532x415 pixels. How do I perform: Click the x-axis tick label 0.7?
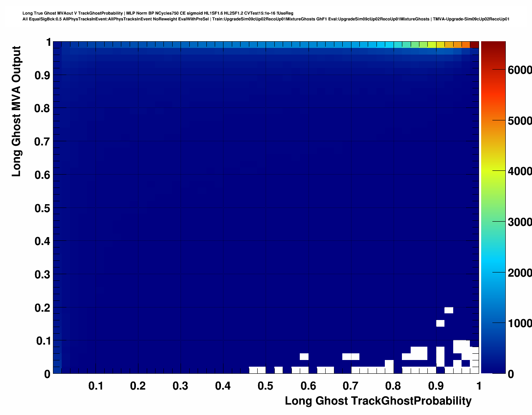pyautogui.click(x=351, y=386)
